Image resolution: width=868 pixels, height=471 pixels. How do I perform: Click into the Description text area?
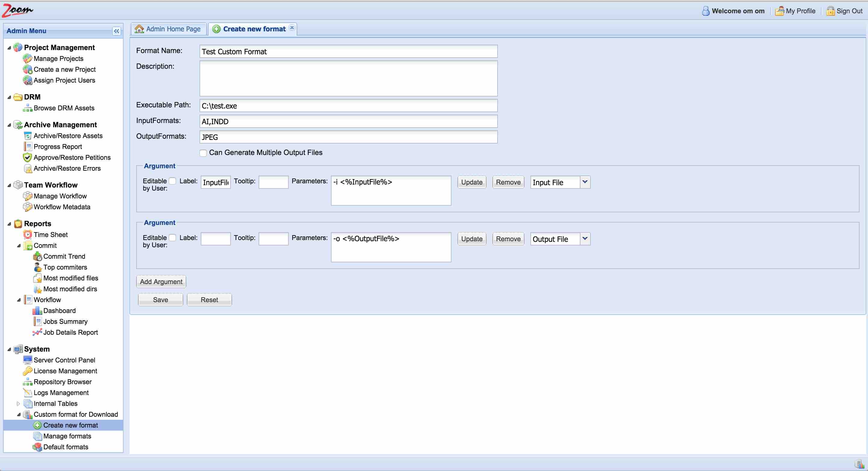click(x=348, y=79)
